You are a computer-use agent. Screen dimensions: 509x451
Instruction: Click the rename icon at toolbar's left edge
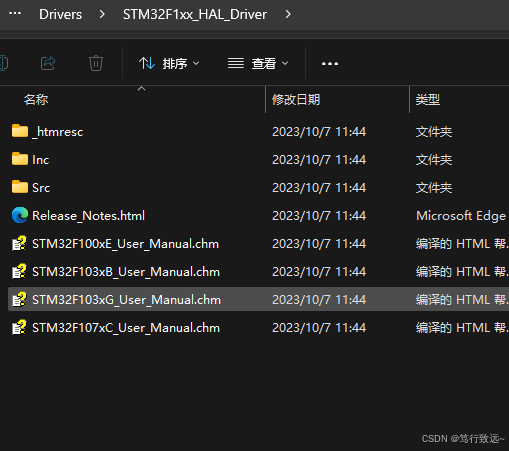4,63
